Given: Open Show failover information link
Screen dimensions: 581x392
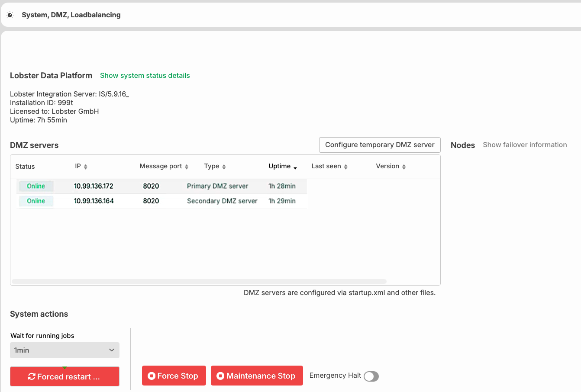Looking at the screenshot, I should [525, 145].
